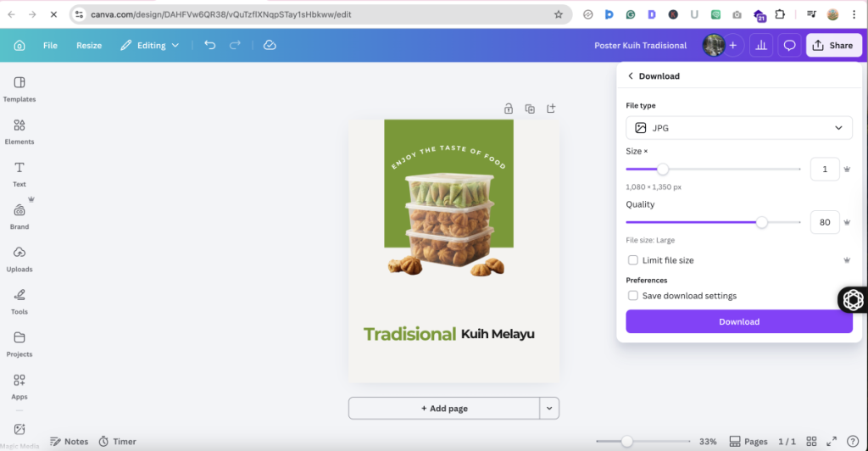Stop page loading in browser
868x451 pixels.
[53, 14]
